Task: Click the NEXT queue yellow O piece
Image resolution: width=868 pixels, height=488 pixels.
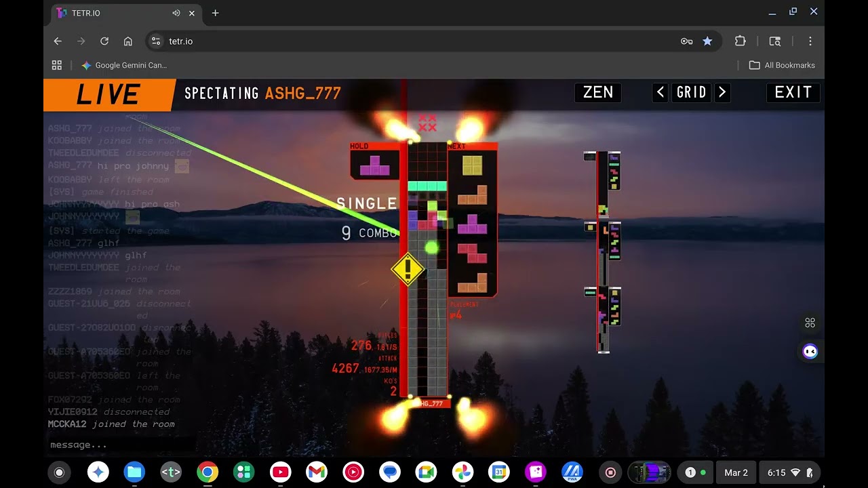Action: [472, 165]
